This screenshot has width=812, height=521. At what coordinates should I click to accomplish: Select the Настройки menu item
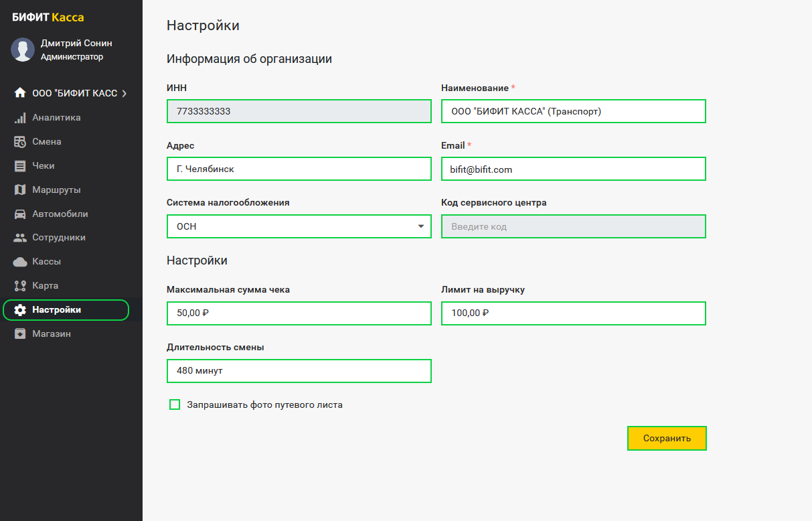(x=66, y=310)
